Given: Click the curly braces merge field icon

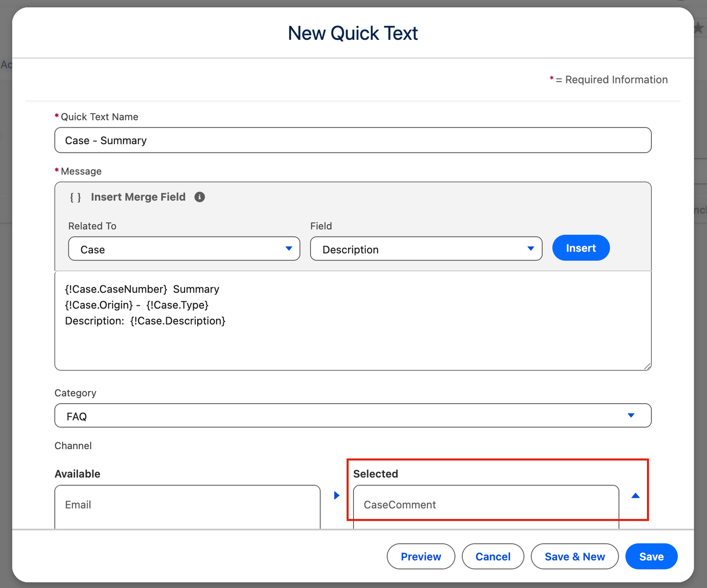Looking at the screenshot, I should [x=76, y=197].
